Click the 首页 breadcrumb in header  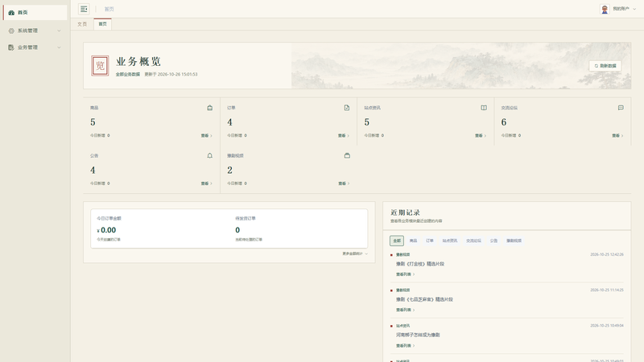pyautogui.click(x=109, y=9)
